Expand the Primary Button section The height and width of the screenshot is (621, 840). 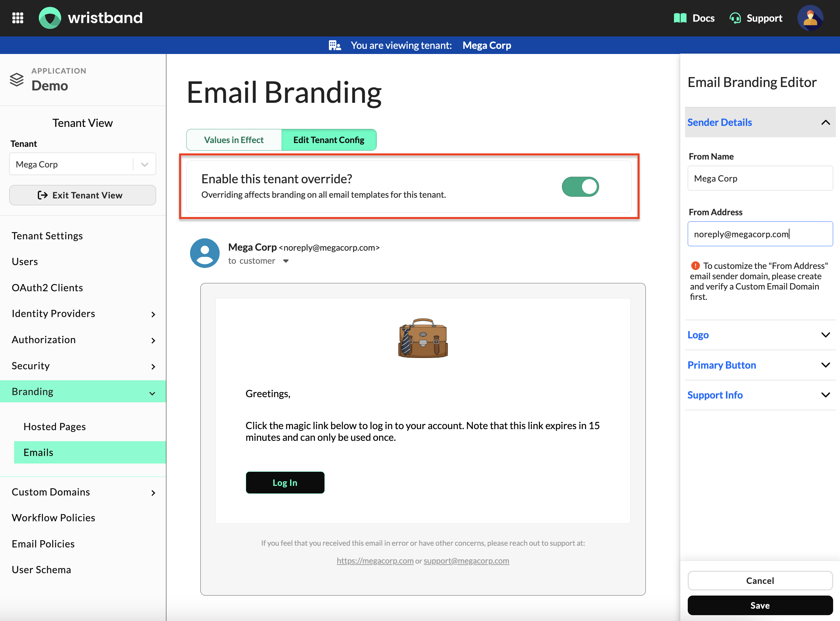760,365
